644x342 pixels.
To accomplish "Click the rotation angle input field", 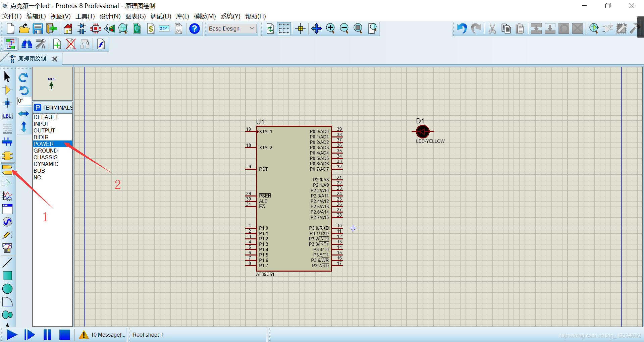I will [x=24, y=101].
